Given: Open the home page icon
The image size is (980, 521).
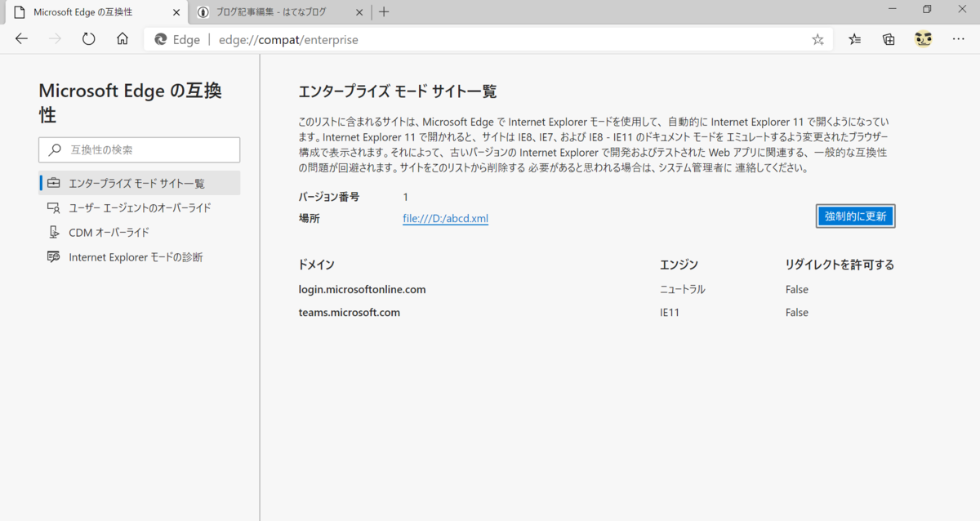Looking at the screenshot, I should [122, 39].
